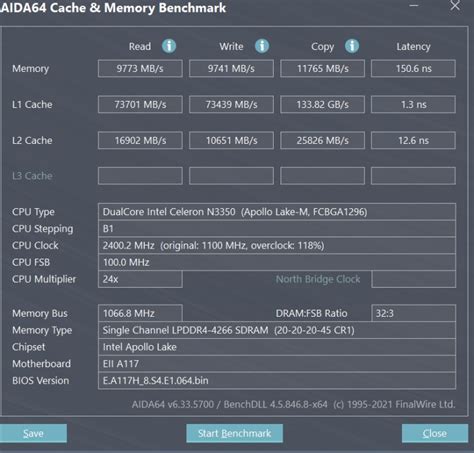Click the Close button at bottom
This screenshot has width=474, height=453.
(435, 433)
